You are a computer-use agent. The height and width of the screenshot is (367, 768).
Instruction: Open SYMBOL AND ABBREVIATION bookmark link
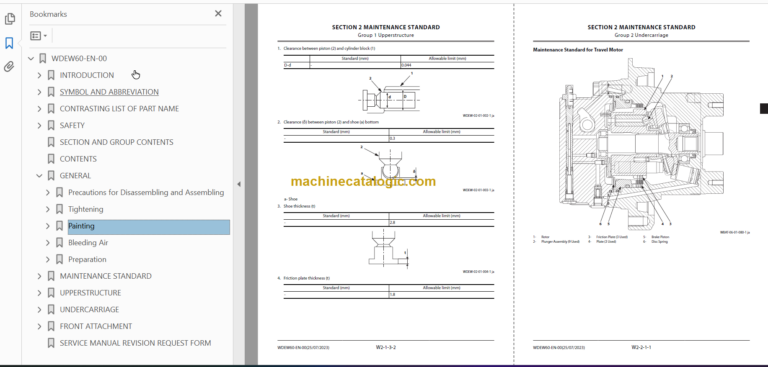[x=109, y=92]
